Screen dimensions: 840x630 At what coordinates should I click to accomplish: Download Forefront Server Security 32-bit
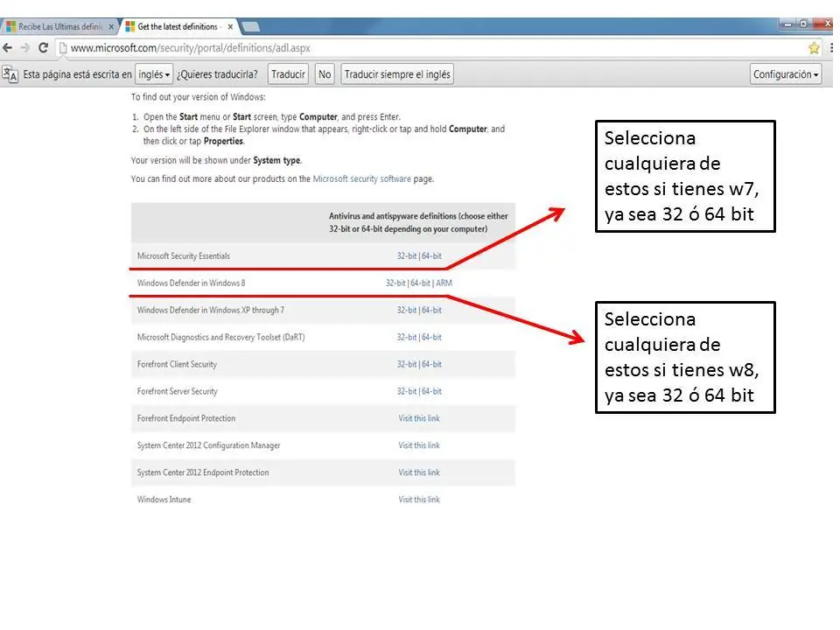coord(407,391)
